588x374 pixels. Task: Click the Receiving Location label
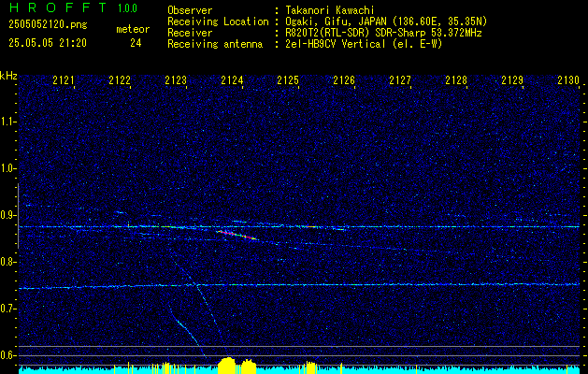[x=218, y=22]
